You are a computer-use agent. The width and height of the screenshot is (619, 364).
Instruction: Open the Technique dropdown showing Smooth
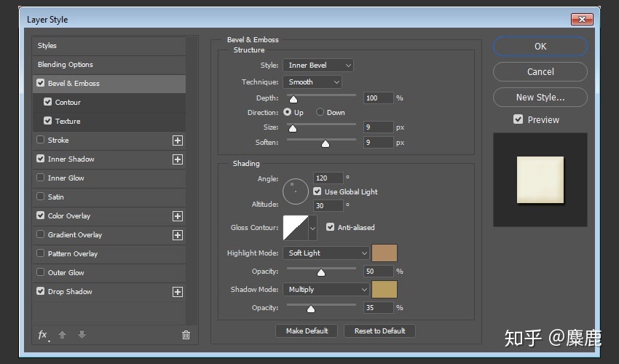[x=312, y=82]
